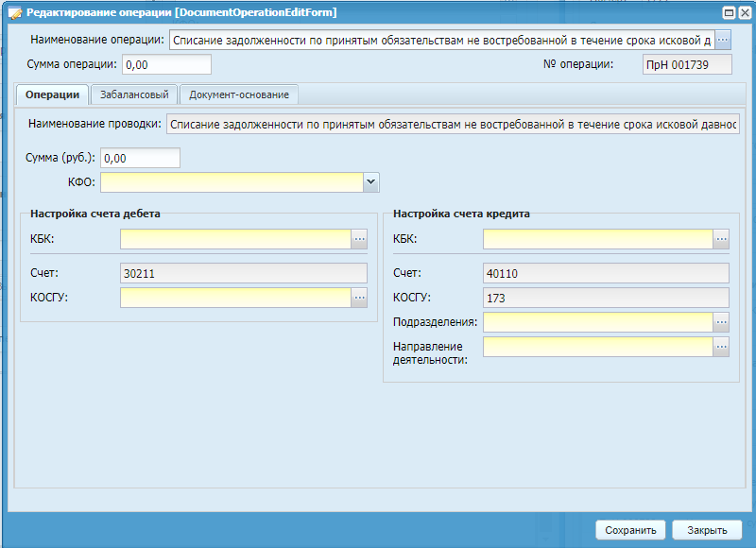Select the debit КБК input field

click(235, 240)
